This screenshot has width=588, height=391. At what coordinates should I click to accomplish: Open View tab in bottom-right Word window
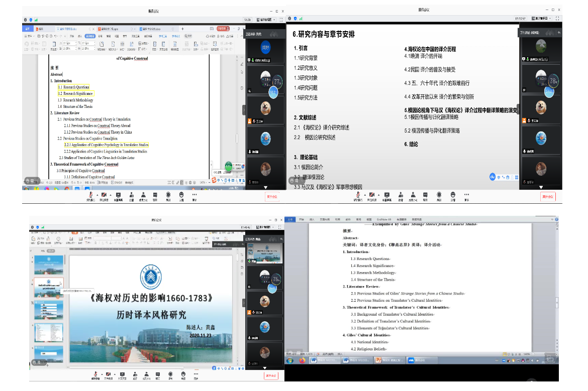coord(369,219)
